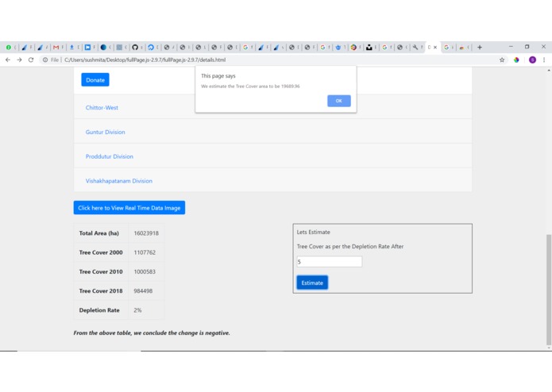Image resolution: width=552 pixels, height=392 pixels.
Task: Click the Tree Cover 2010 value 1000583
Action: pos(145,271)
